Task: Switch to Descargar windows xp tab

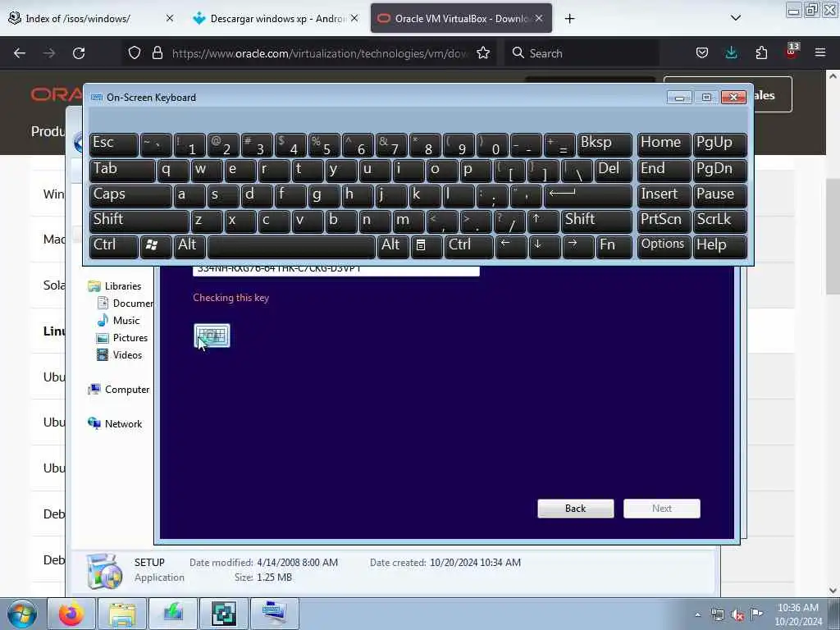Action: tap(277, 19)
